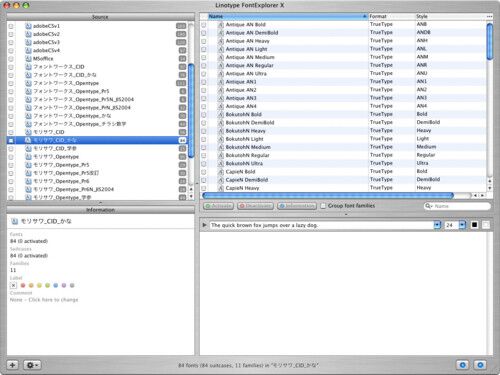Sort font list by Style column
Image resolution: width=500 pixels, height=375 pixels.
pos(450,16)
